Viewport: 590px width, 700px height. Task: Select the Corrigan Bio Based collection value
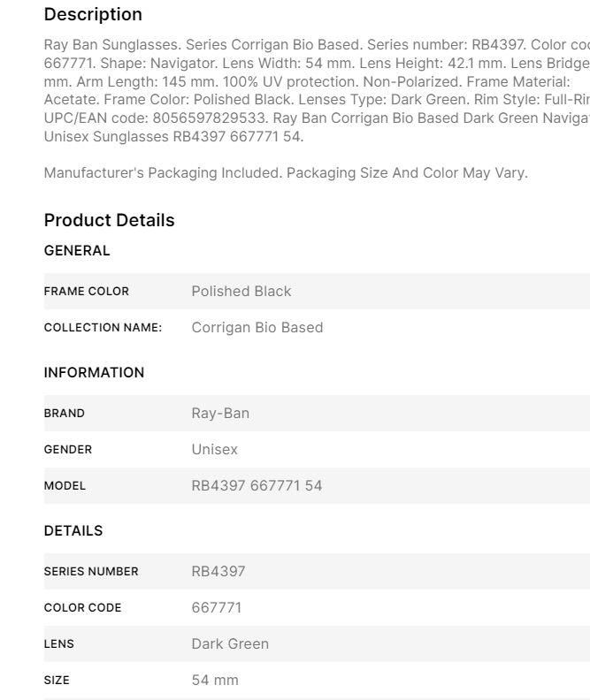(x=257, y=328)
